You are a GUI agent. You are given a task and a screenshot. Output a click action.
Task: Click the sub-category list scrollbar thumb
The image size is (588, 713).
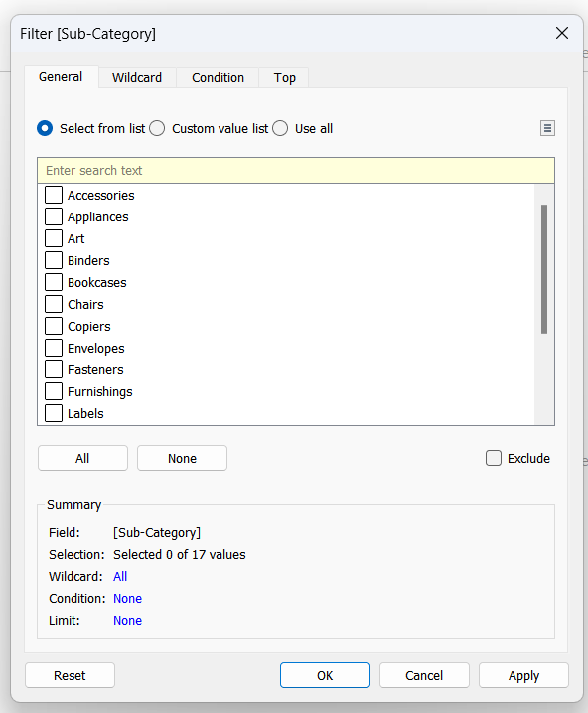tap(544, 269)
